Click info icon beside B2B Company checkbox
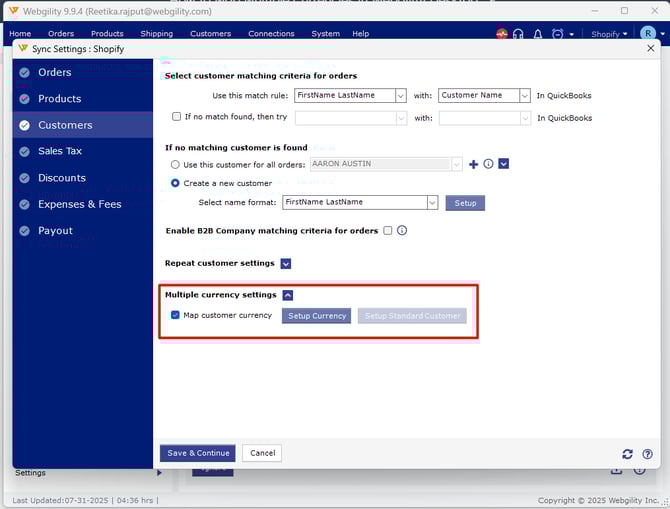The width and height of the screenshot is (670, 509). 402,231
